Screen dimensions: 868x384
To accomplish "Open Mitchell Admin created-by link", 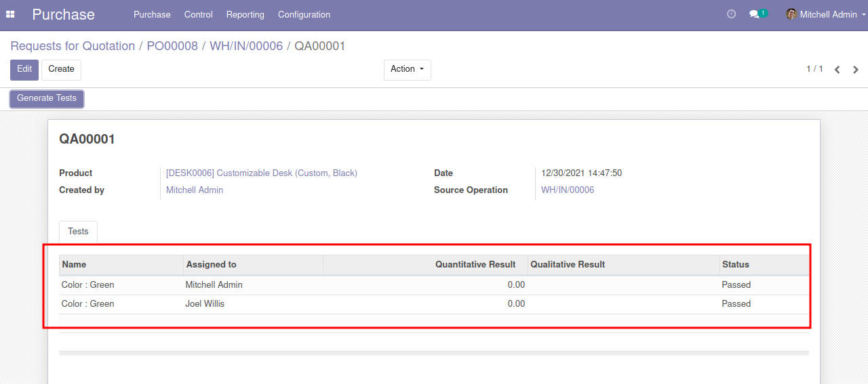I will [x=195, y=190].
